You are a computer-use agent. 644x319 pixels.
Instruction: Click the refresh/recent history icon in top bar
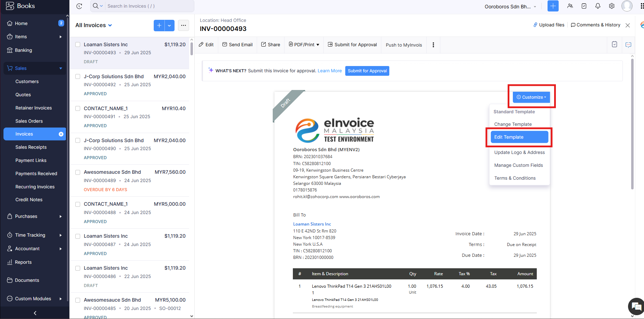coord(79,6)
